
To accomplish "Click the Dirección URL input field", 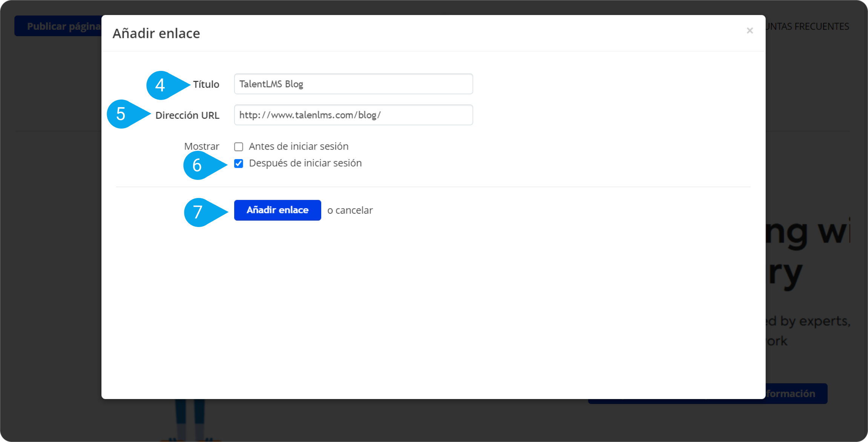I will click(353, 115).
